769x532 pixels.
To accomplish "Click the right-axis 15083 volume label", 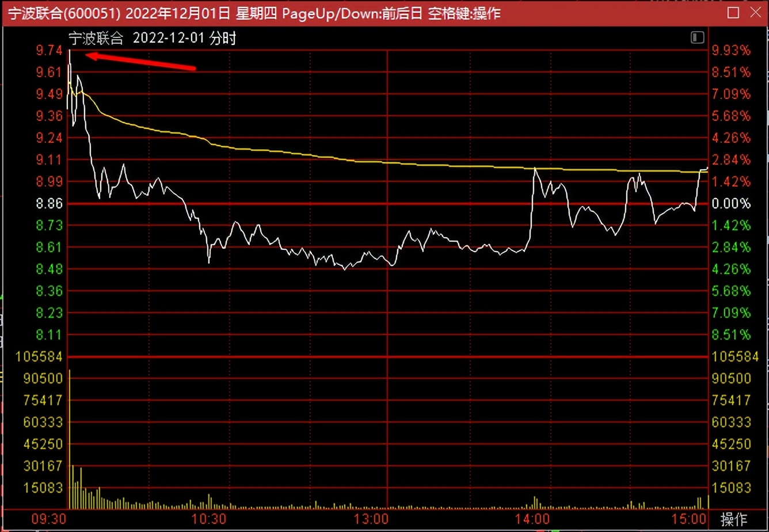I will coord(732,488).
